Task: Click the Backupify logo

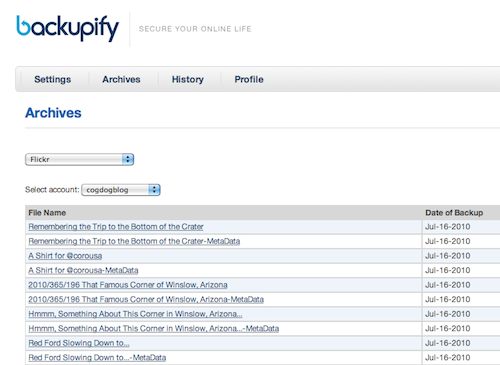Action: coord(67,28)
